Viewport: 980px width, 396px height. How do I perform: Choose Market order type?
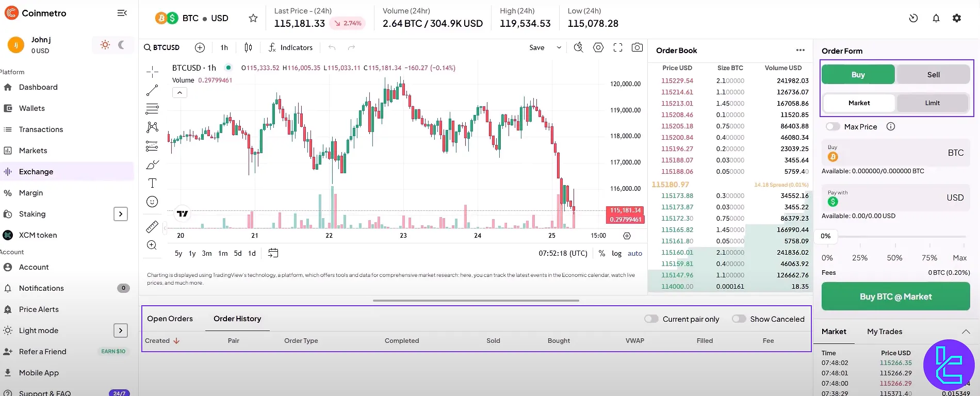859,103
